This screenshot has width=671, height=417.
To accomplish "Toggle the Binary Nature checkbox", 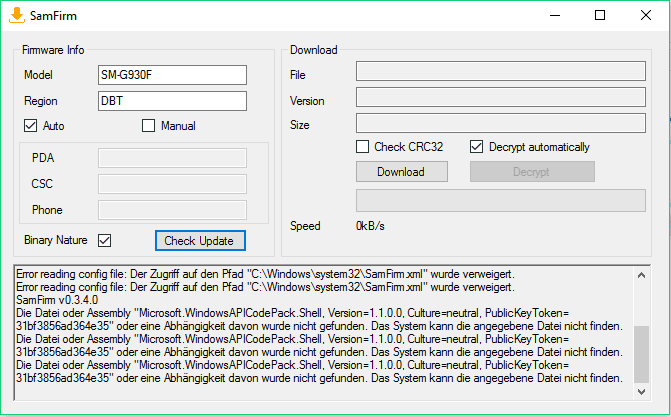I will [104, 241].
